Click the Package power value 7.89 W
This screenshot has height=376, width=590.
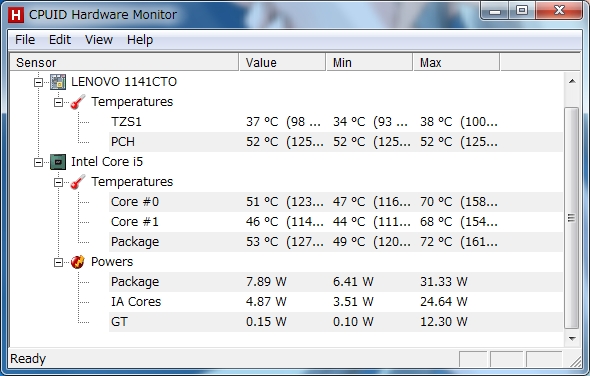tap(266, 282)
